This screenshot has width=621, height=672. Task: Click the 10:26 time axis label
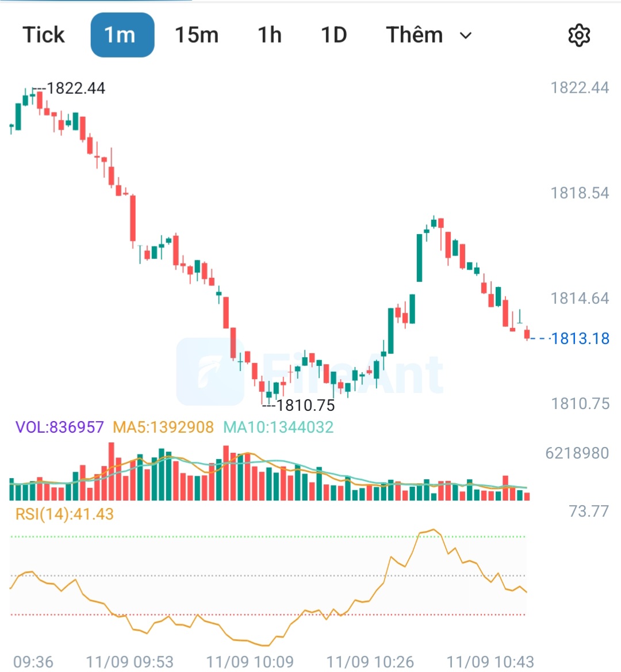pos(370,662)
